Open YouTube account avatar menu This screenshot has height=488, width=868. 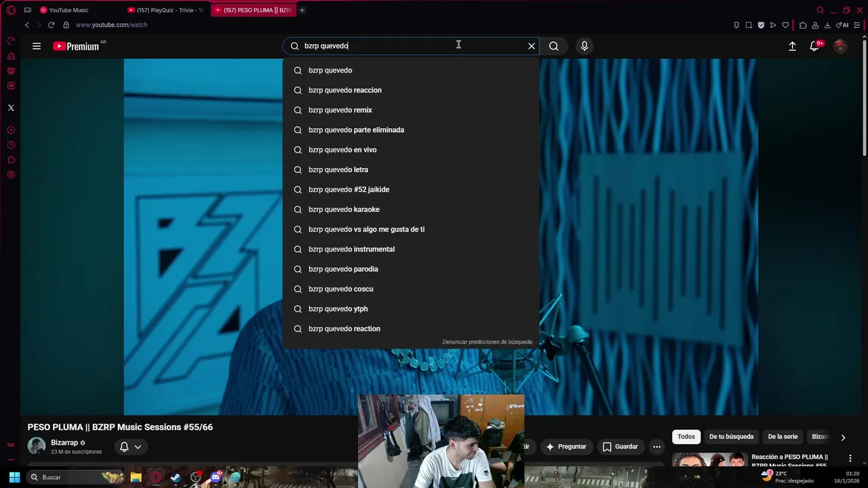pos(840,46)
